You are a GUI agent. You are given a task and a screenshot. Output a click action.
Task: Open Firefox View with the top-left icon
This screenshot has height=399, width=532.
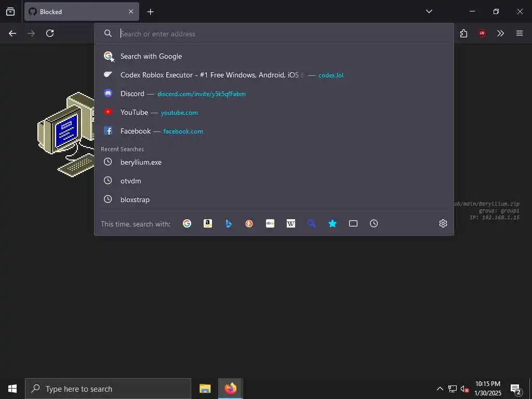click(10, 11)
